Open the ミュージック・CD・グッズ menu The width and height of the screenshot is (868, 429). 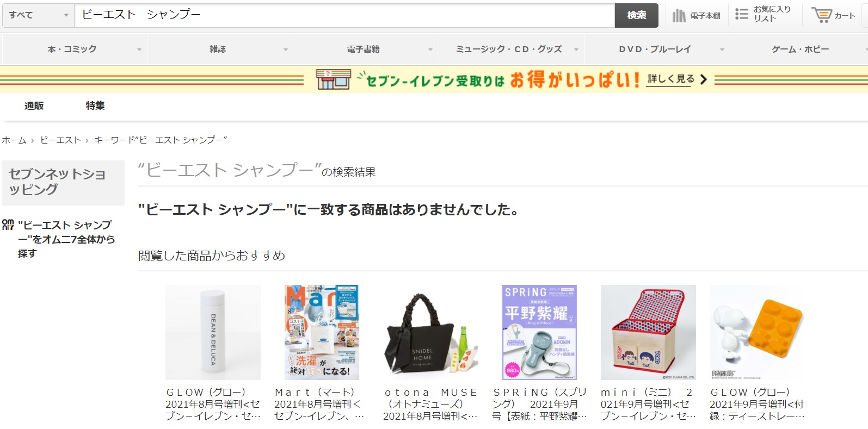[x=509, y=49]
